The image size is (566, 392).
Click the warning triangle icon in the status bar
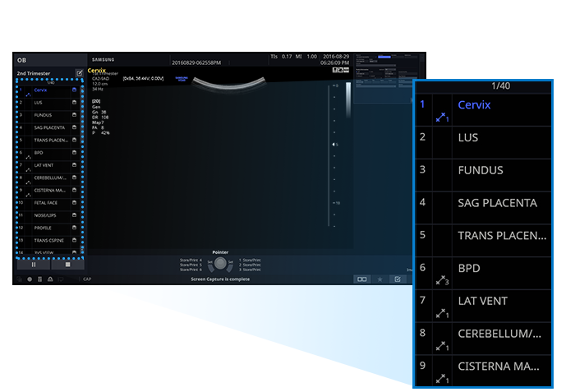(50, 279)
